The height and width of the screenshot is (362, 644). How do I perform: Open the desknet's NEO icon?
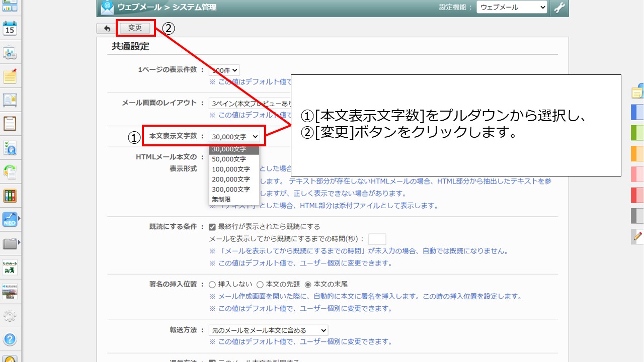tap(10, 219)
